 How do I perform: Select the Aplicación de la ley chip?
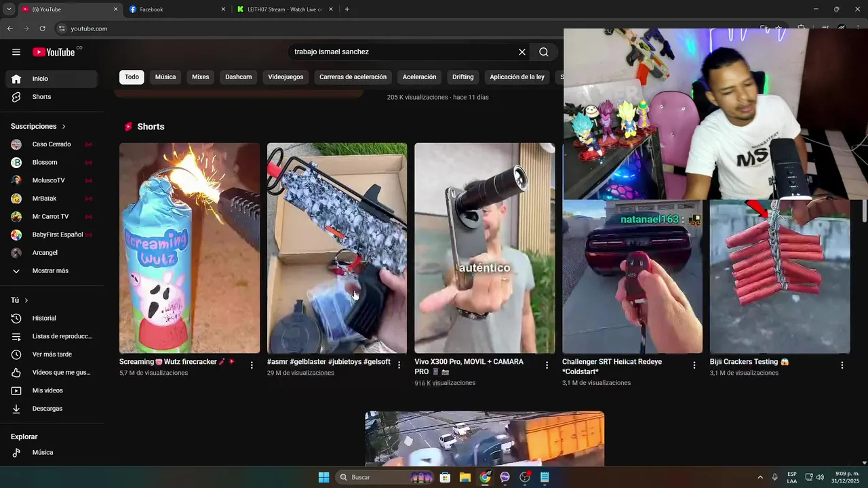517,77
